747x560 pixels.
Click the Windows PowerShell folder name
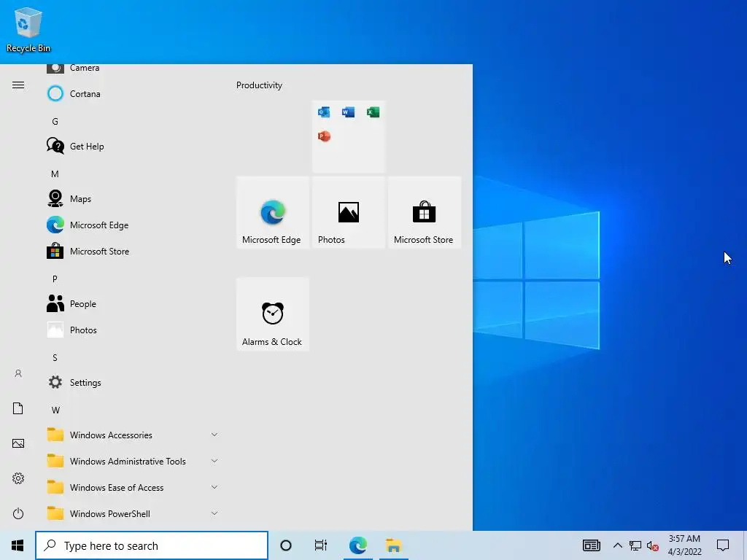[110, 514]
